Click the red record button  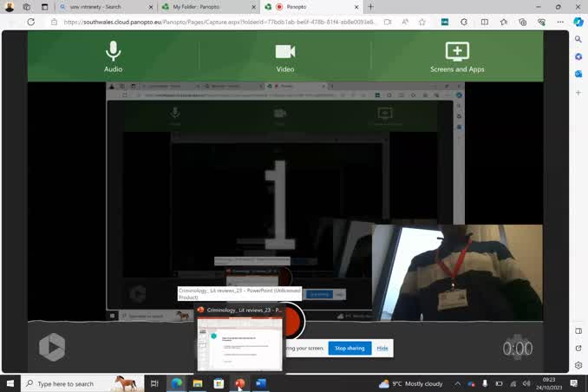point(293,323)
